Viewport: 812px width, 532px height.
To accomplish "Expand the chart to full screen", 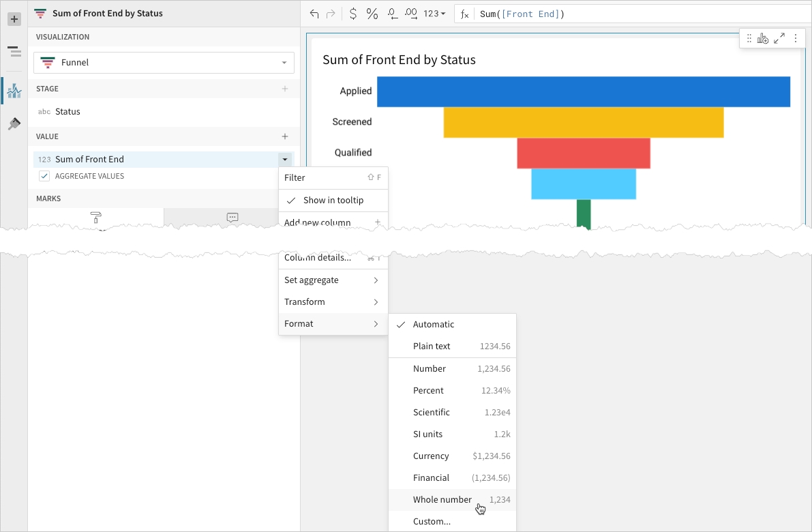I will (779, 39).
